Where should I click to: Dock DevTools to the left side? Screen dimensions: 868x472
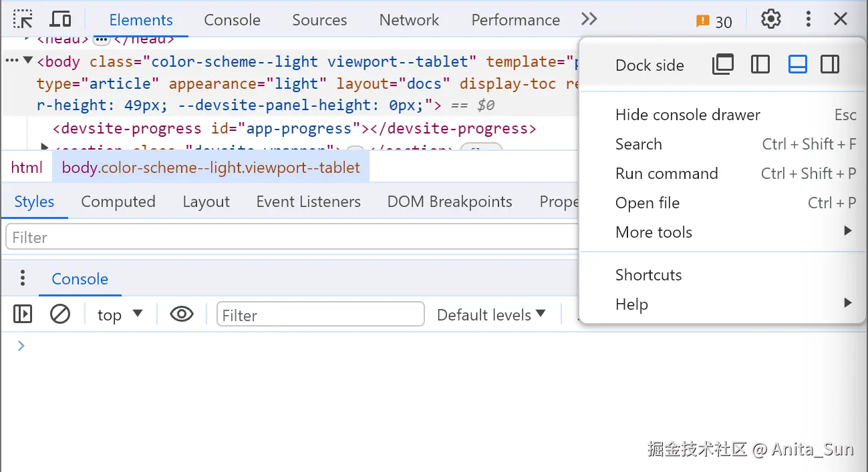click(760, 65)
